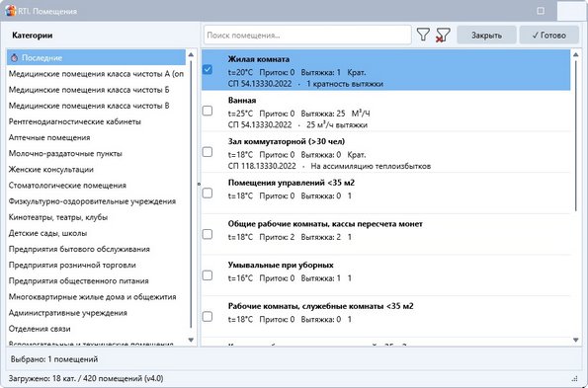Click the Жилая комната room title

click(258, 59)
